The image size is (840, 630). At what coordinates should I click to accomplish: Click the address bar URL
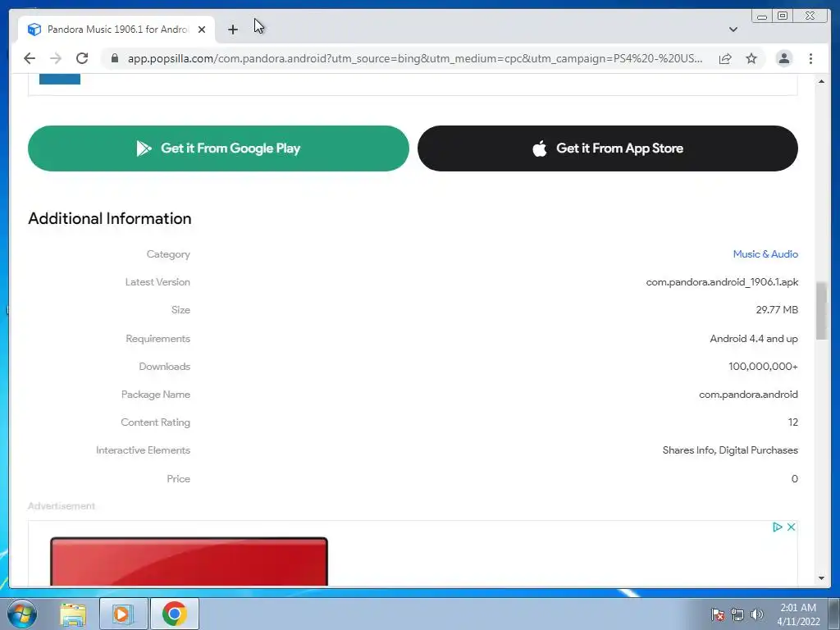pyautogui.click(x=414, y=58)
